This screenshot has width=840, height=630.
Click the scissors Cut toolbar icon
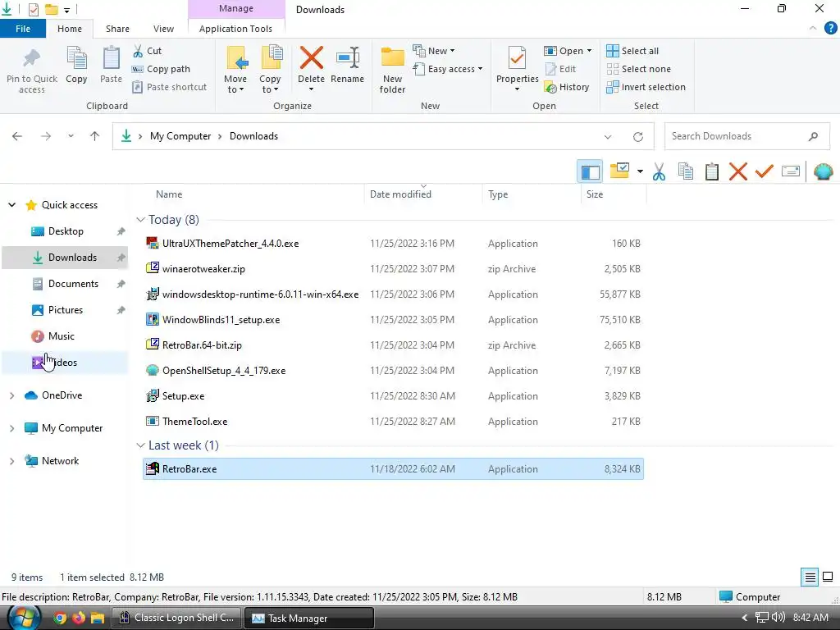click(x=659, y=172)
